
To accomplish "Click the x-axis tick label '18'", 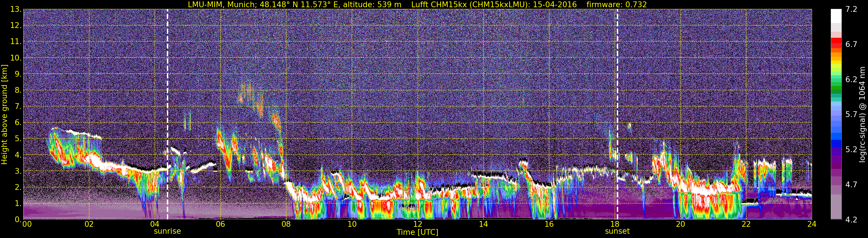I will (614, 224).
